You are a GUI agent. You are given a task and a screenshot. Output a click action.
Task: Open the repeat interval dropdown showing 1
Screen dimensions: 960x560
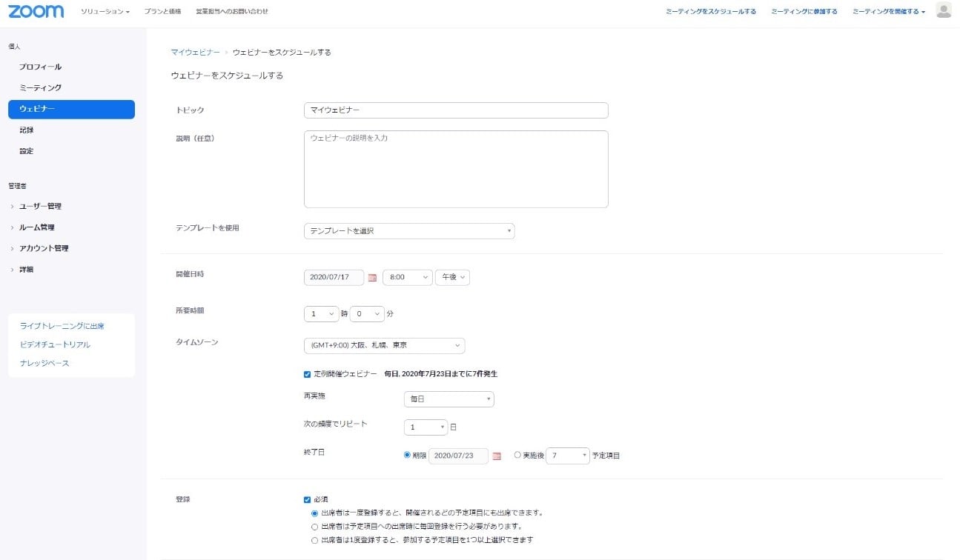point(426,427)
